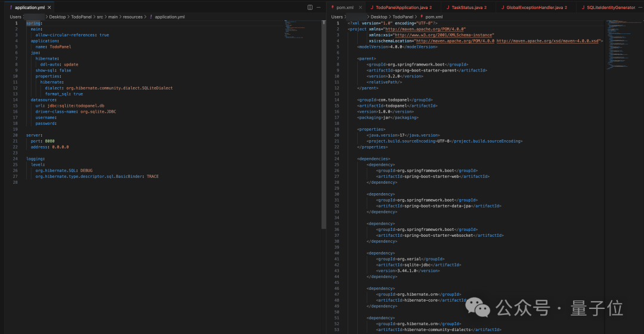Viewport: 644px width, 334px height.
Task: Click the 'port: 8080' line
Action: 43,141
